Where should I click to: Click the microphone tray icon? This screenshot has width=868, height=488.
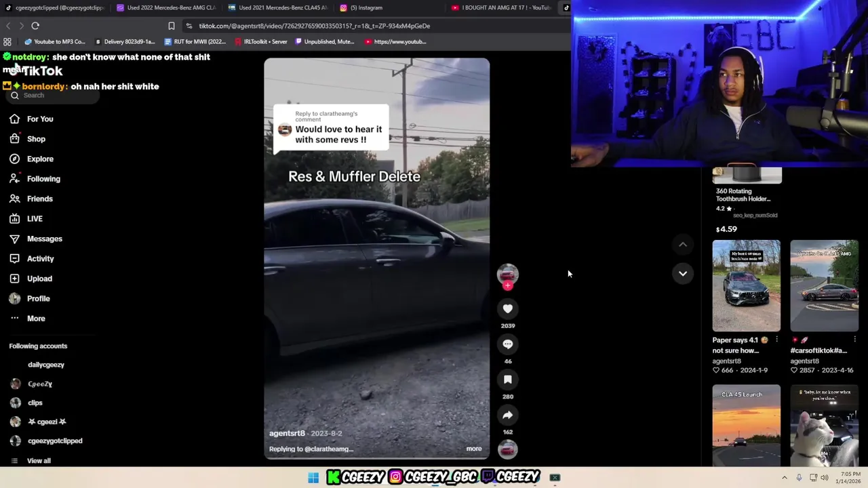[799, 478]
